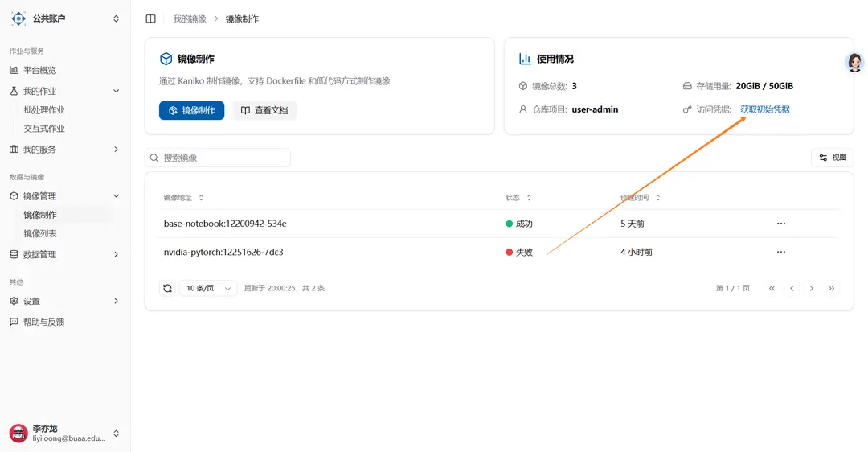Click 获取初始凭据 link

point(765,109)
